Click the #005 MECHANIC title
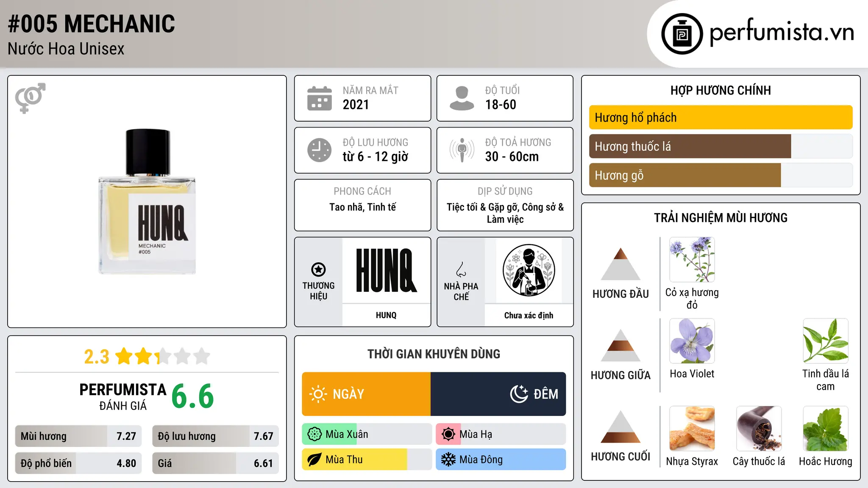 click(x=92, y=24)
